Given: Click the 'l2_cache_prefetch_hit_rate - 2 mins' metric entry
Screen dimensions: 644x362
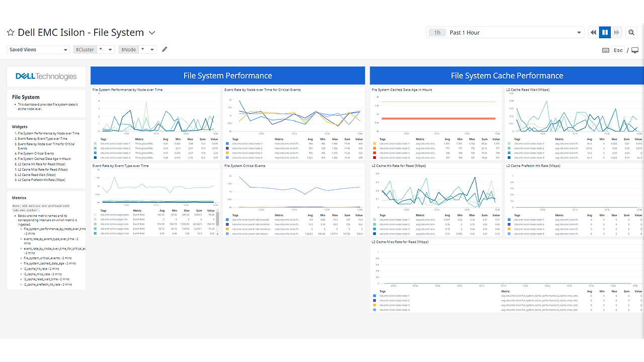Looking at the screenshot, I should [x=48, y=285].
